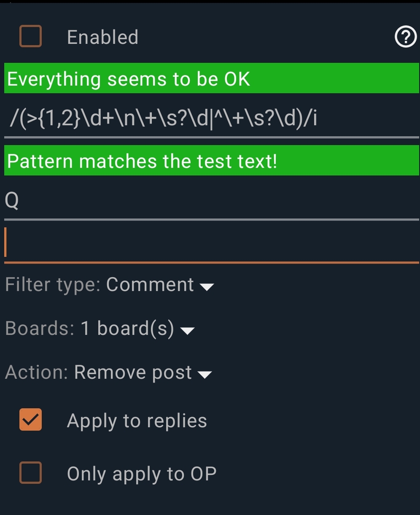Enable the filter with the Enabled checkbox
This screenshot has width=420, height=515.
coord(30,37)
